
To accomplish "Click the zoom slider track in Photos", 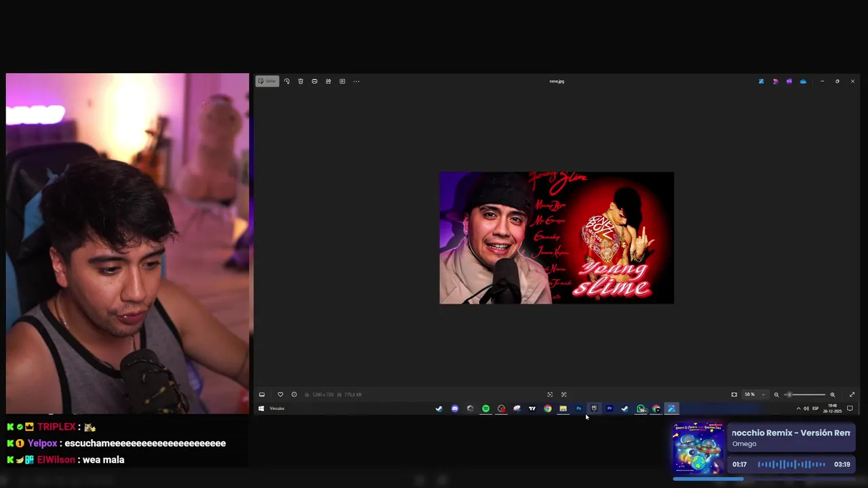I will pyautogui.click(x=805, y=394).
